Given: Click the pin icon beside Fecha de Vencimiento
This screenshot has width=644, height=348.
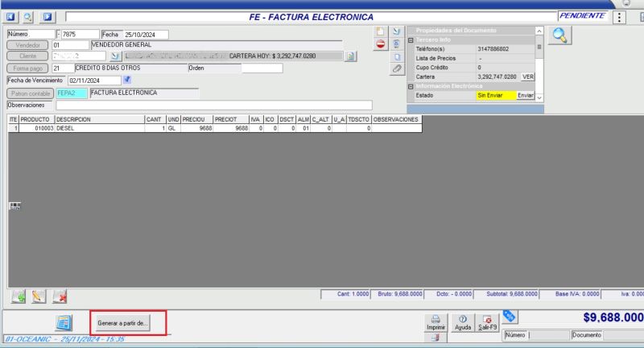Looking at the screenshot, I should pos(127,81).
